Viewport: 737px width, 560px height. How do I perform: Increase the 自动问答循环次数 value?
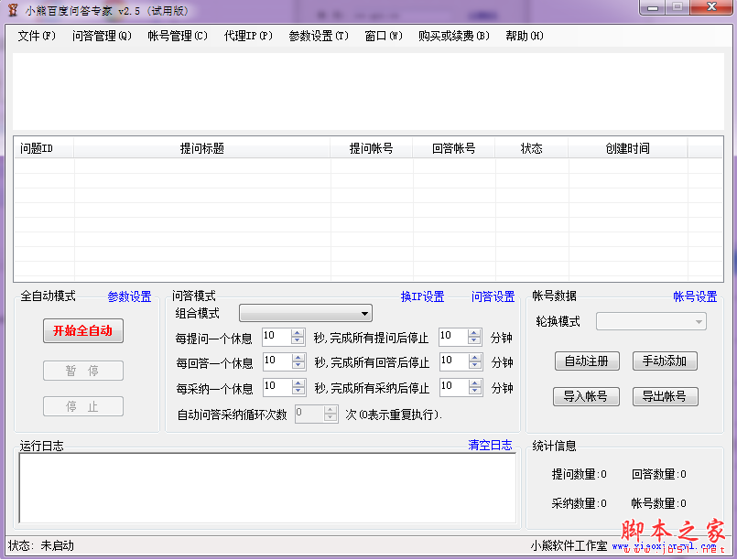coord(330,410)
